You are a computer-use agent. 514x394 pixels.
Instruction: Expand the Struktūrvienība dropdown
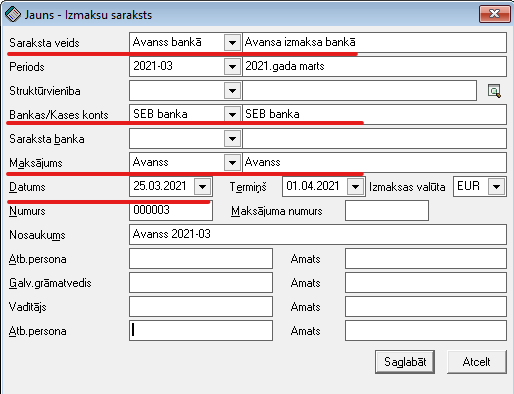point(232,91)
